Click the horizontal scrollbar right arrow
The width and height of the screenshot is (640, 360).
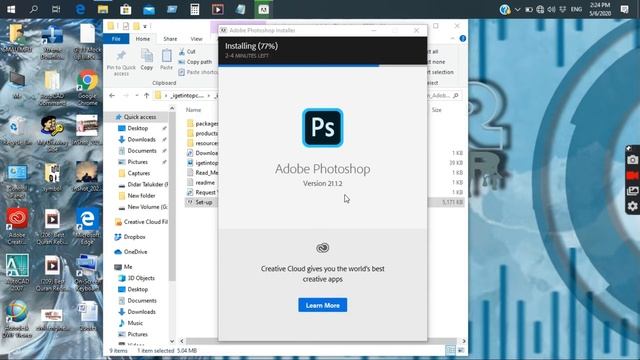(464, 341)
